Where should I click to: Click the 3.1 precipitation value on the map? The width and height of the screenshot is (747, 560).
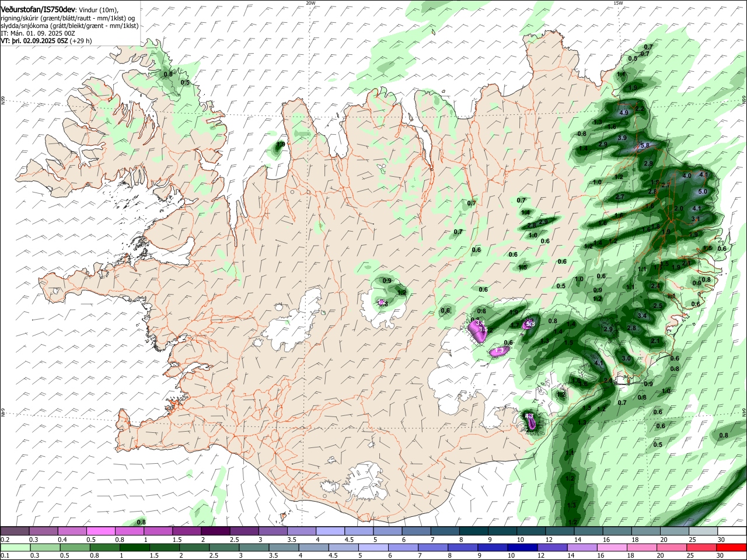tap(696, 219)
